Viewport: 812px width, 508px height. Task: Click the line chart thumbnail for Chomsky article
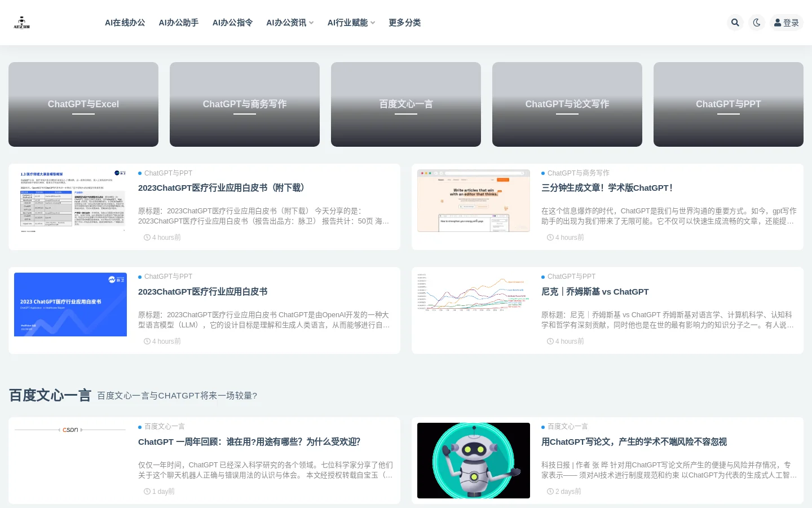click(x=474, y=293)
